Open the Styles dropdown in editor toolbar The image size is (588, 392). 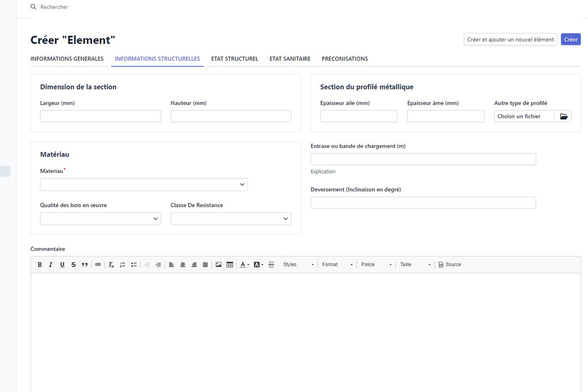pos(298,265)
